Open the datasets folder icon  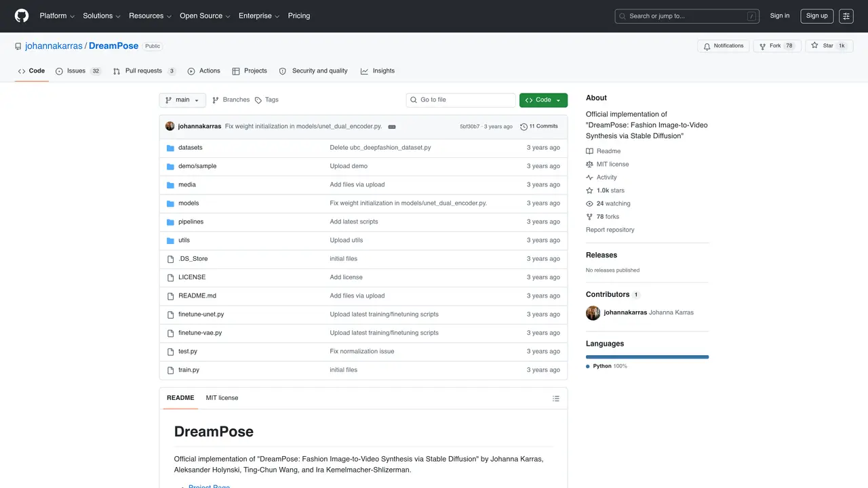[171, 148]
